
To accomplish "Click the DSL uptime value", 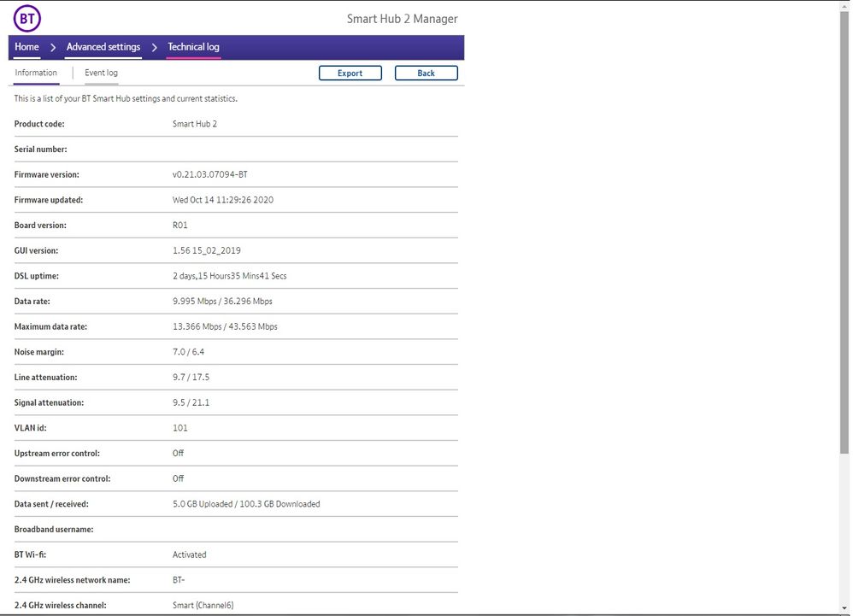I will coord(229,277).
